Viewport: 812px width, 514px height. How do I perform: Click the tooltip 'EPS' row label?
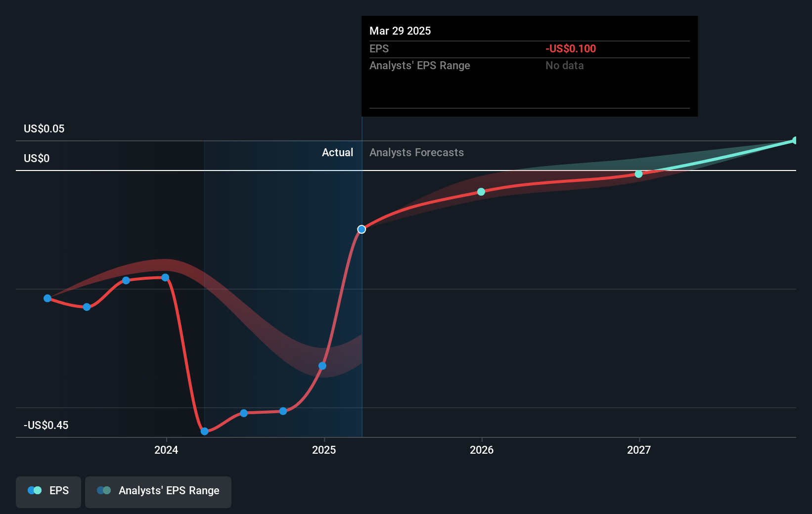pyautogui.click(x=379, y=48)
